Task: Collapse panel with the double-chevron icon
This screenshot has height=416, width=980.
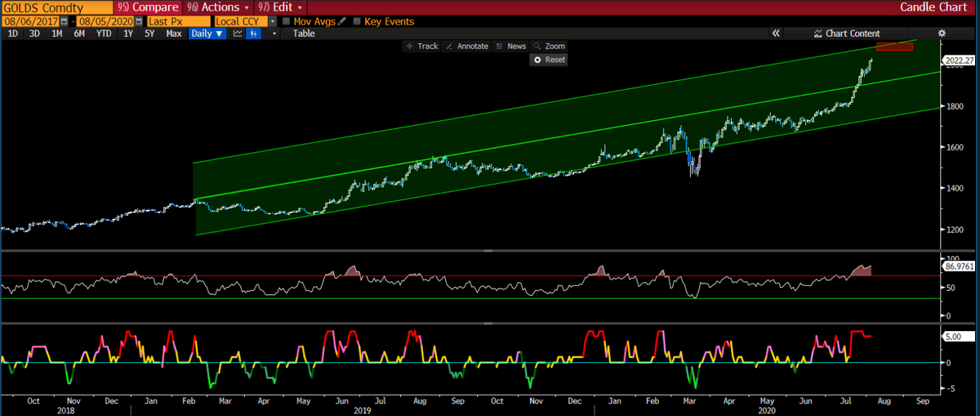Action: click(776, 34)
